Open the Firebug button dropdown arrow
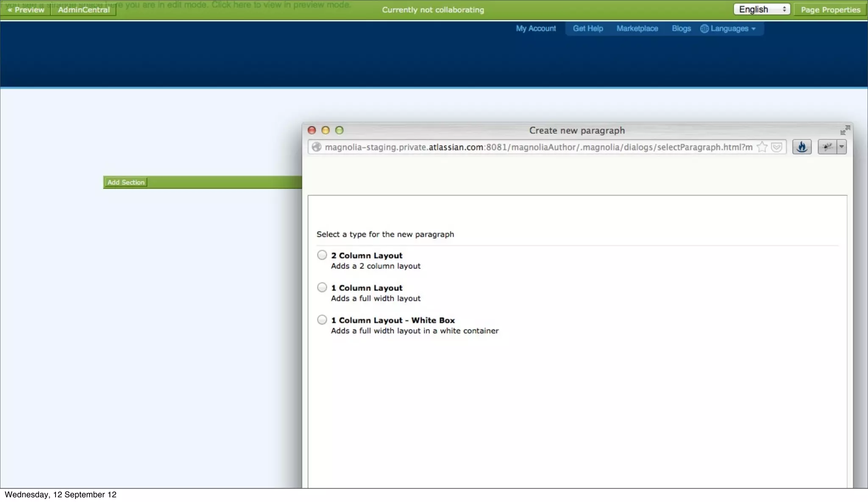The image size is (868, 502). click(841, 147)
